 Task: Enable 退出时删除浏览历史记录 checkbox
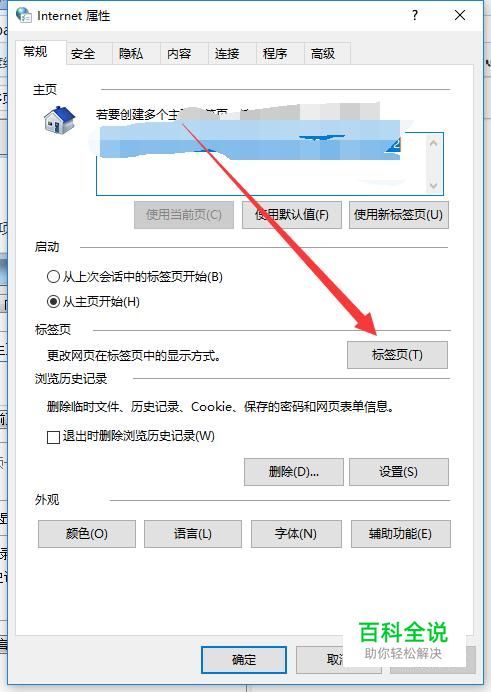[53, 437]
